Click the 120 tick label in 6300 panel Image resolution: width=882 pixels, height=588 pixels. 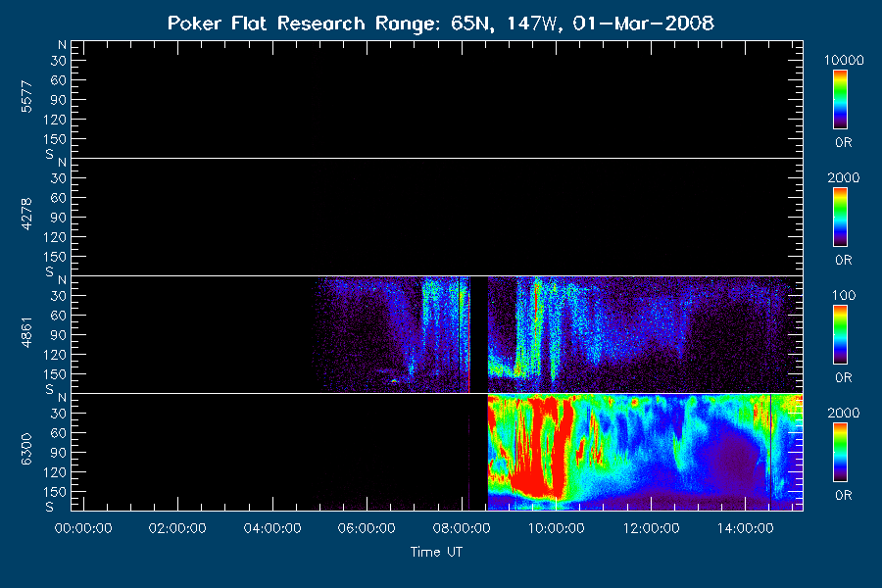tap(54, 472)
